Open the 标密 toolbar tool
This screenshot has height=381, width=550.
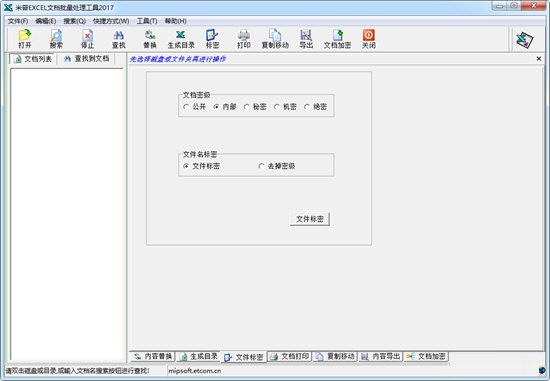pyautogui.click(x=212, y=39)
